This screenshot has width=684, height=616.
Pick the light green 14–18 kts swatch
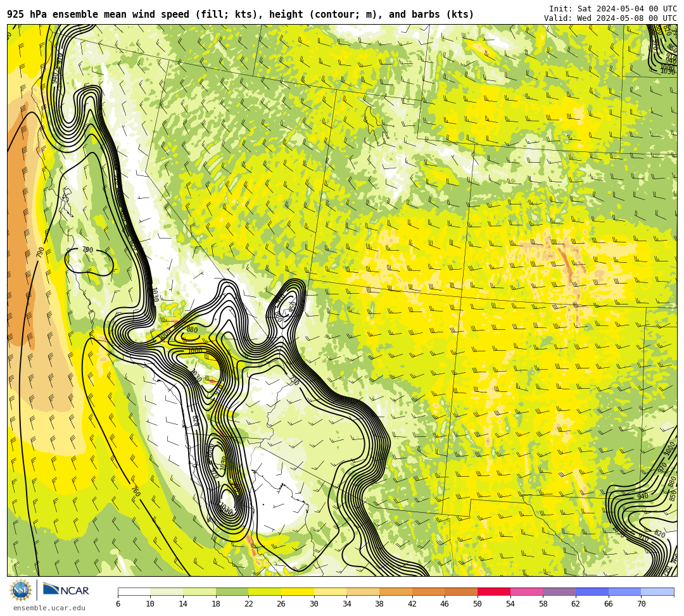199,591
